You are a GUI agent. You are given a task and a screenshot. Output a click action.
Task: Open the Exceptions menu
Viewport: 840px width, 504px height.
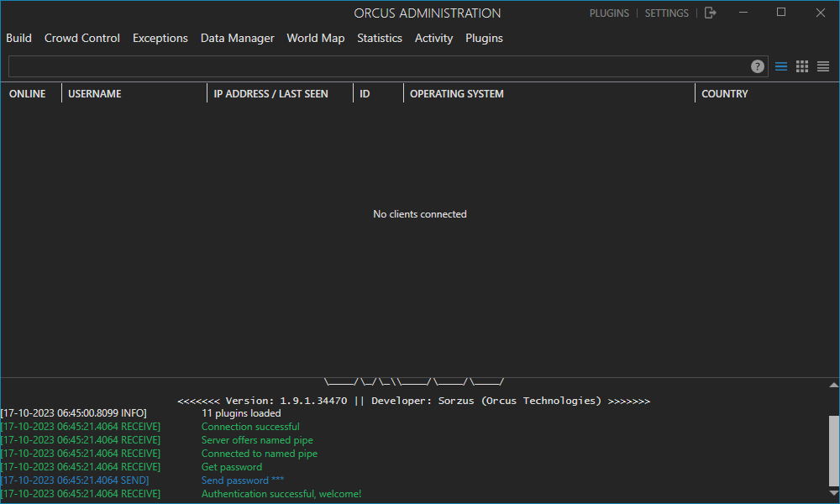pyautogui.click(x=160, y=38)
